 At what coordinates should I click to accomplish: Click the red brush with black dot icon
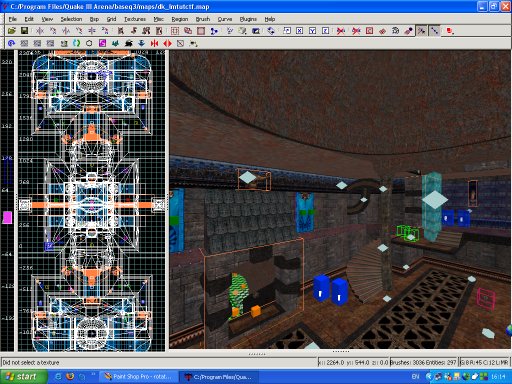click(408, 31)
